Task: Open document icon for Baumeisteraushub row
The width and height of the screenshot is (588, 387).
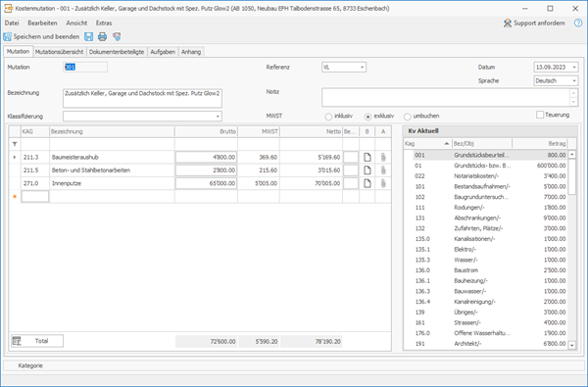Action: coord(367,157)
